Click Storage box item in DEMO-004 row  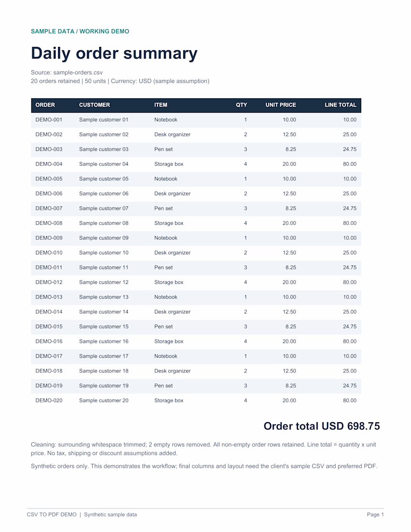coord(169,164)
